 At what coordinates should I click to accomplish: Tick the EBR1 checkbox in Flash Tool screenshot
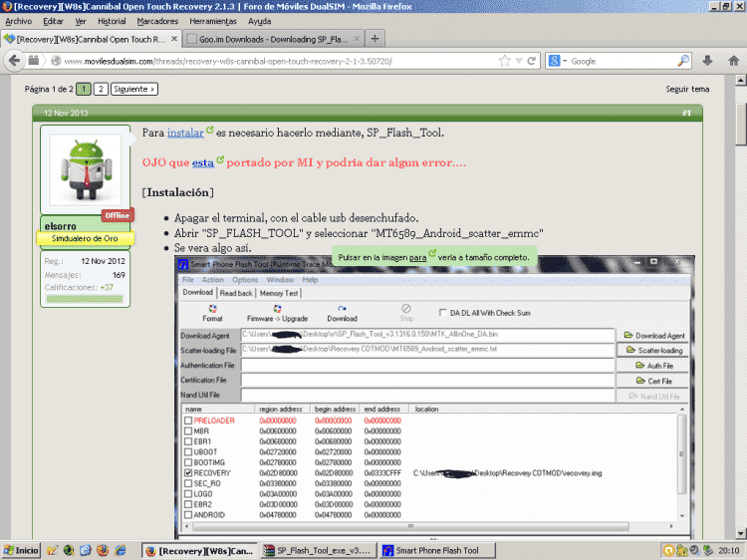click(188, 441)
